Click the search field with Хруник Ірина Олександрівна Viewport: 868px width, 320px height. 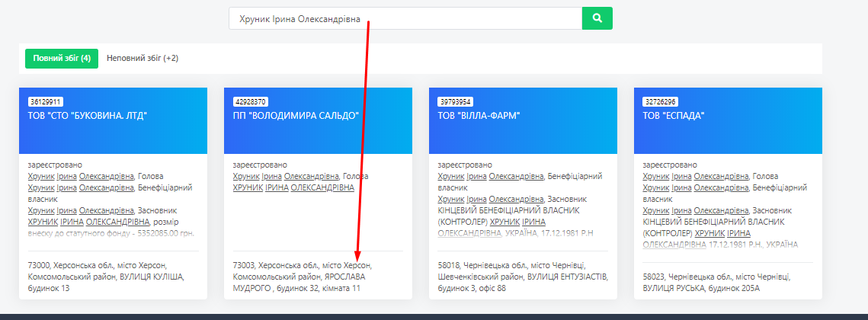tap(404, 18)
